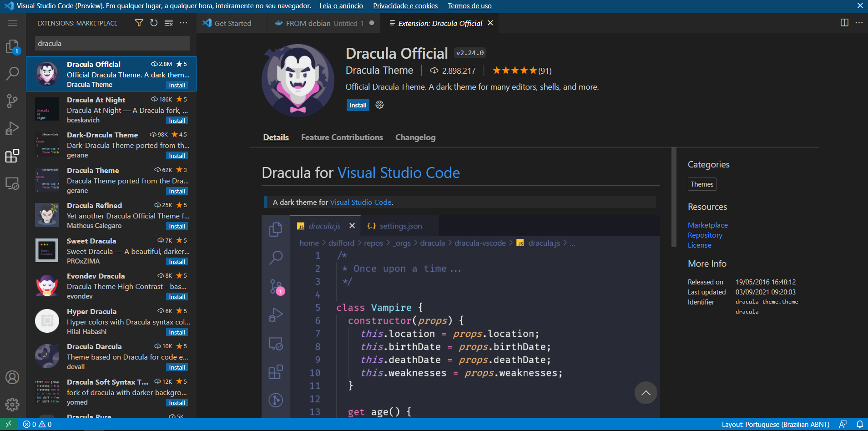Open the Manage gear in the activity bar
868x431 pixels.
(x=12, y=405)
